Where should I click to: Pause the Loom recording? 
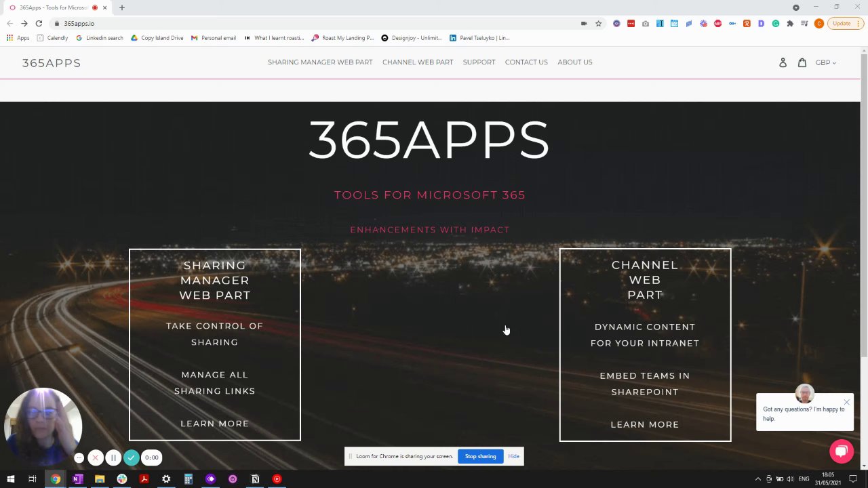[x=113, y=457]
